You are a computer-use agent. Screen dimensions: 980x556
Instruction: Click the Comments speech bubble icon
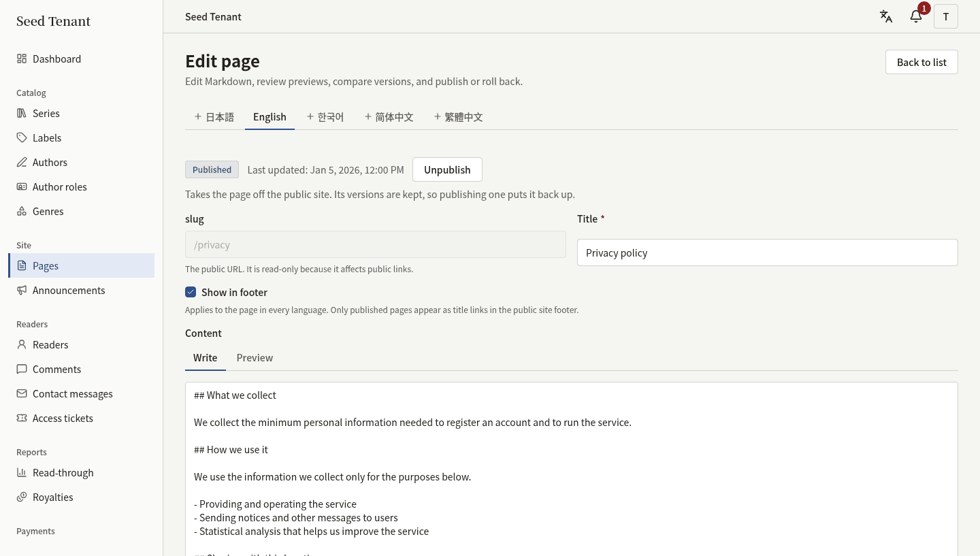22,369
